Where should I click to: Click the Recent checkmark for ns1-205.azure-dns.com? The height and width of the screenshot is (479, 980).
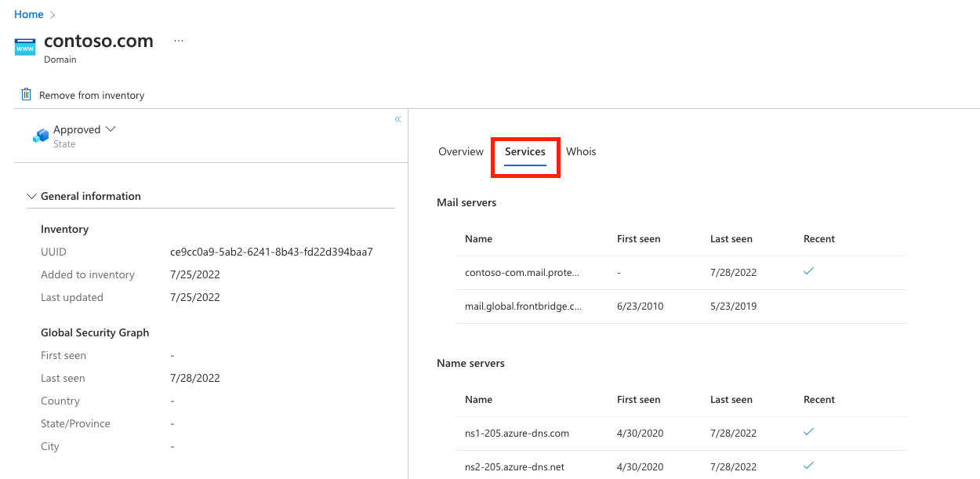[x=808, y=431]
